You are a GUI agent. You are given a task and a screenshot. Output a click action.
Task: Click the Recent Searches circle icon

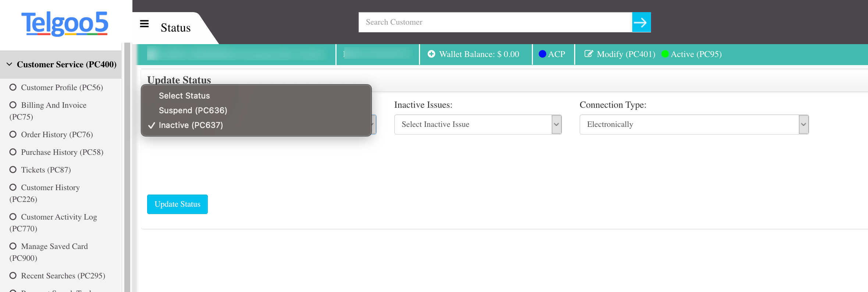point(13,275)
